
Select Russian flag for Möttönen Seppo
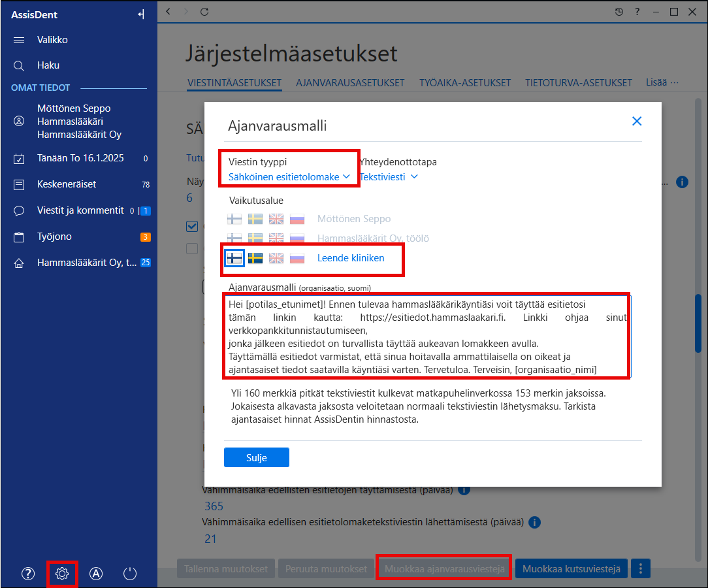coord(297,219)
